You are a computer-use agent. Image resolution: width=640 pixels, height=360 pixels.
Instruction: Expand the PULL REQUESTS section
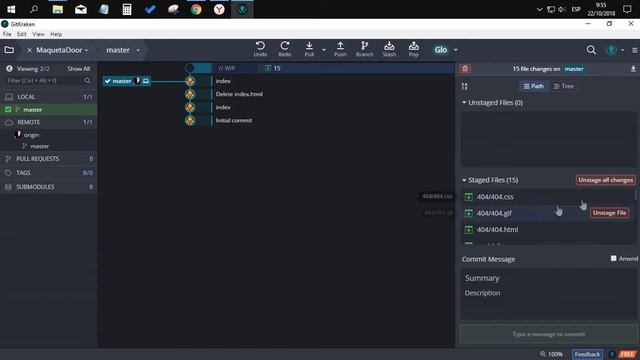click(x=49, y=159)
